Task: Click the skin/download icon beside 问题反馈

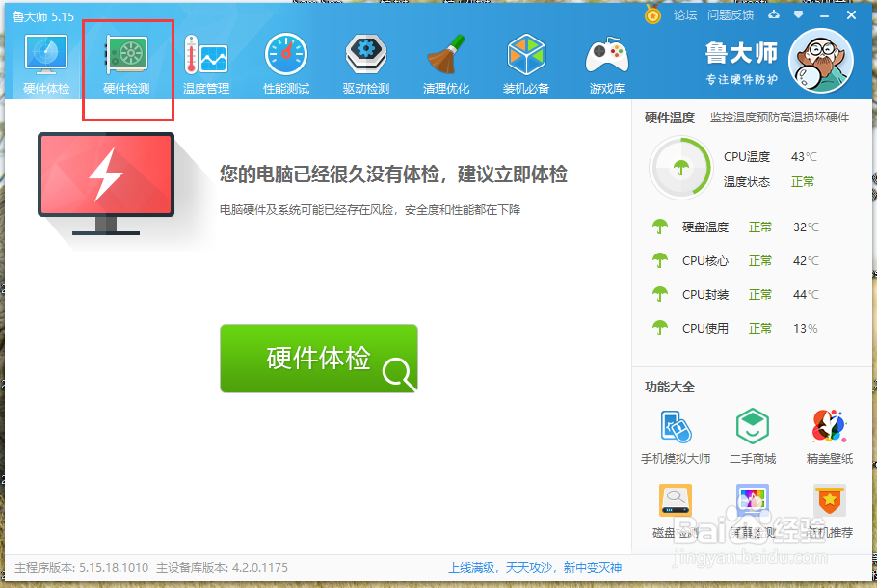Action: click(774, 14)
